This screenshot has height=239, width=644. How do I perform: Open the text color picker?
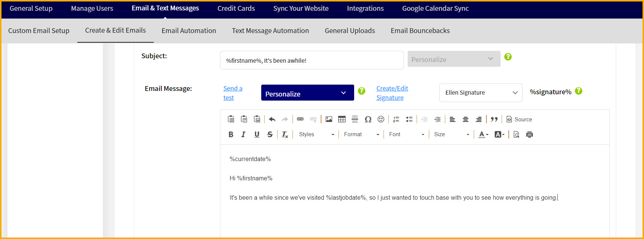pos(483,134)
